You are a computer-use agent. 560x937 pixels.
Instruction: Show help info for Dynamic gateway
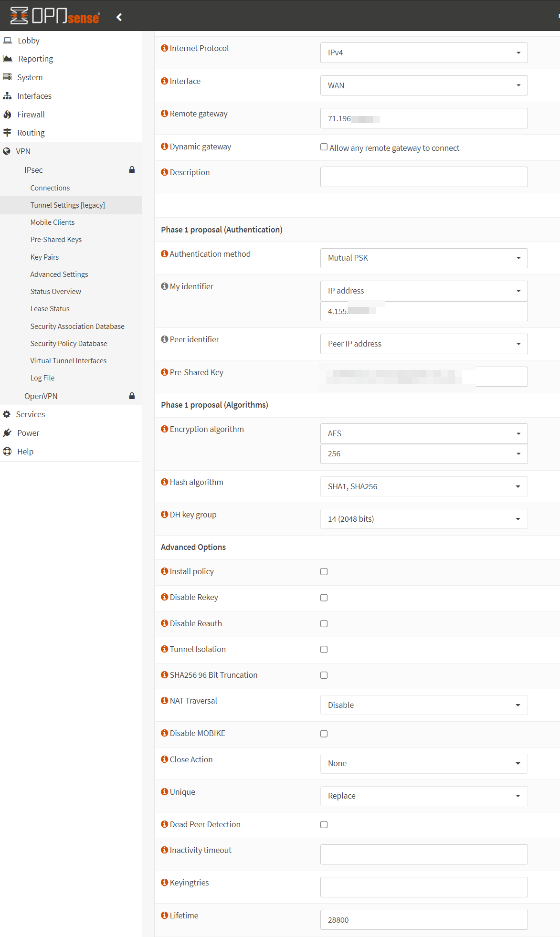coord(165,146)
